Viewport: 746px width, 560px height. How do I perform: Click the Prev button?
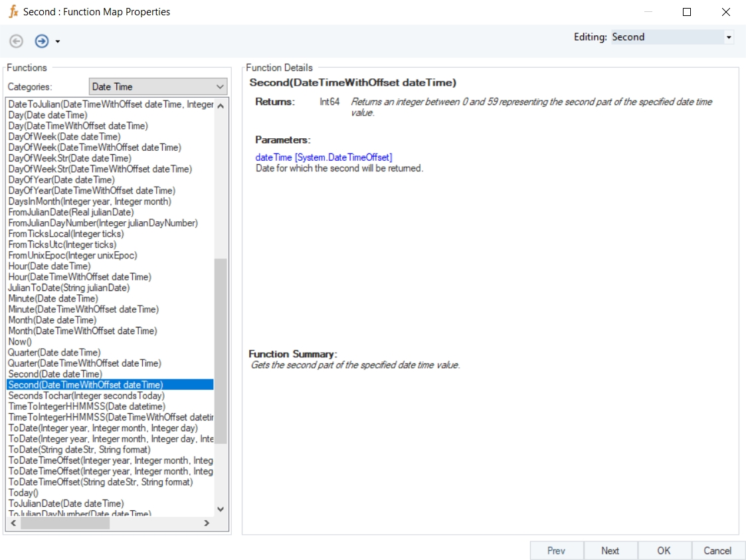556,551
